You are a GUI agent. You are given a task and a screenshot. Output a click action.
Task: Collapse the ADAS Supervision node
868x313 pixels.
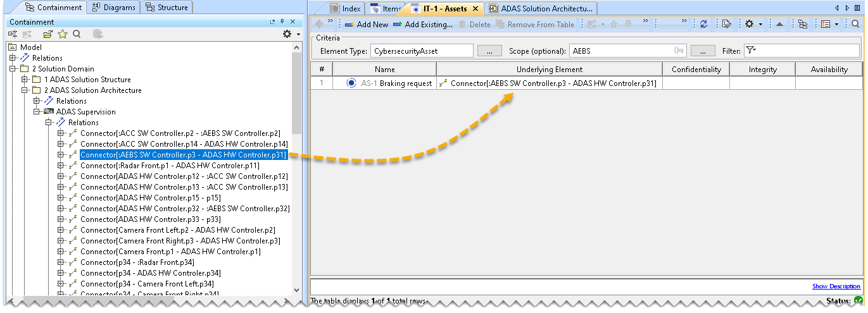(36, 112)
